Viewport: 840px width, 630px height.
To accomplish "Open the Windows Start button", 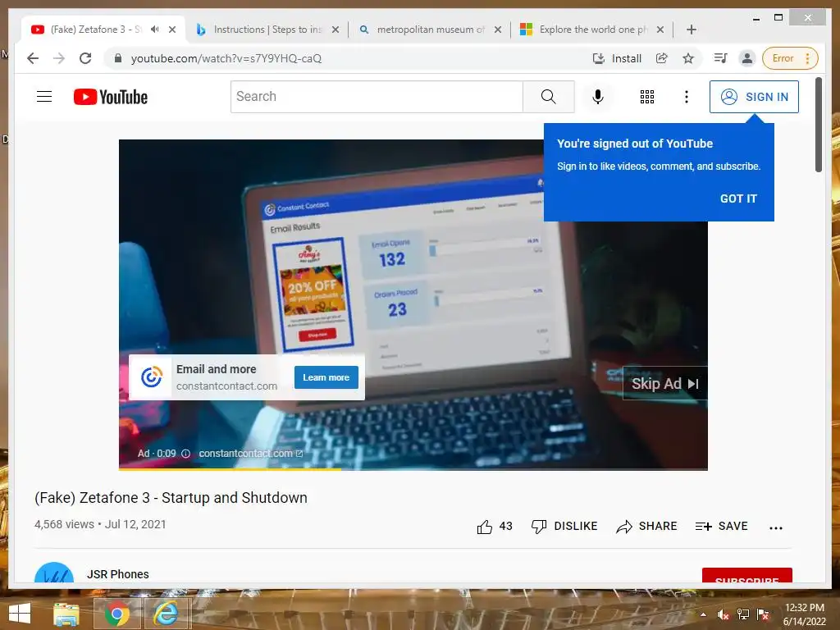I will [x=20, y=614].
